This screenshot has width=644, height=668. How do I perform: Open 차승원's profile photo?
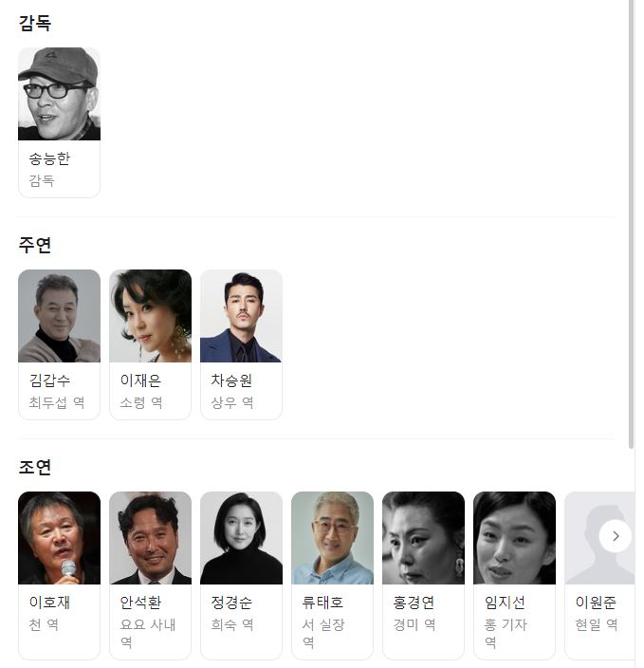[x=241, y=316]
